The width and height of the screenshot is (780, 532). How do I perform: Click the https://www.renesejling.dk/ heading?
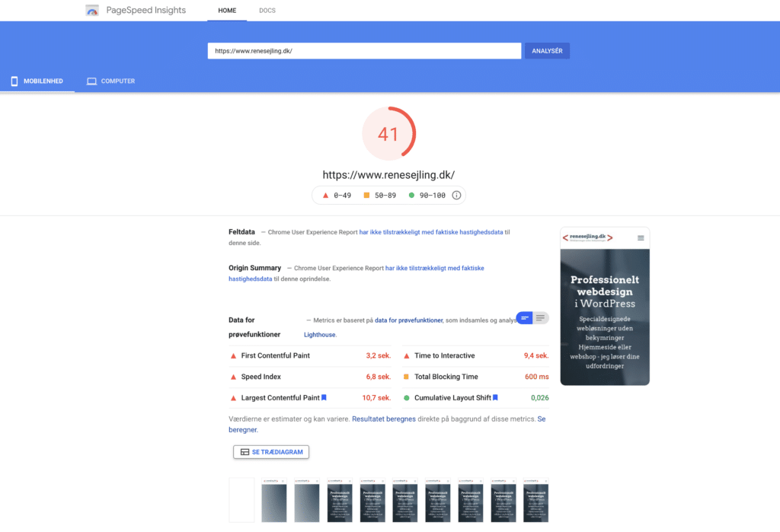pyautogui.click(x=388, y=175)
